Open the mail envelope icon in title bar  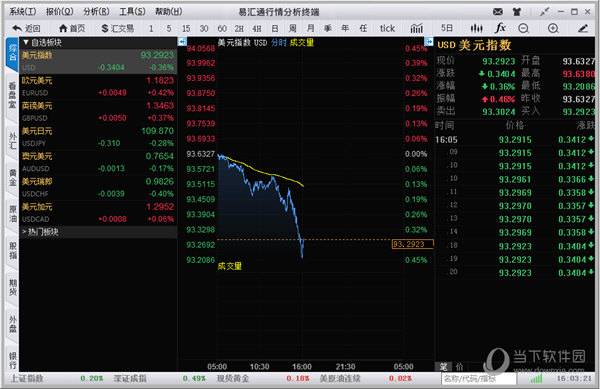click(x=498, y=12)
